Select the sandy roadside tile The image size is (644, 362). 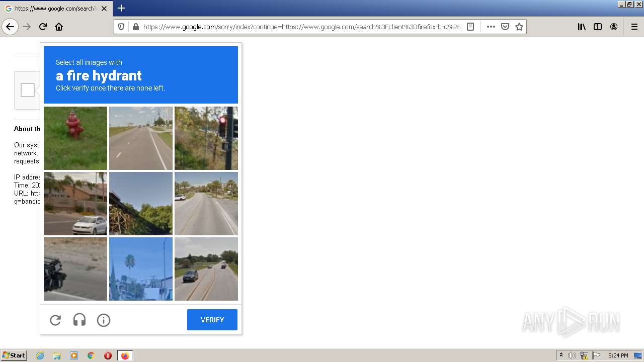[x=75, y=269]
